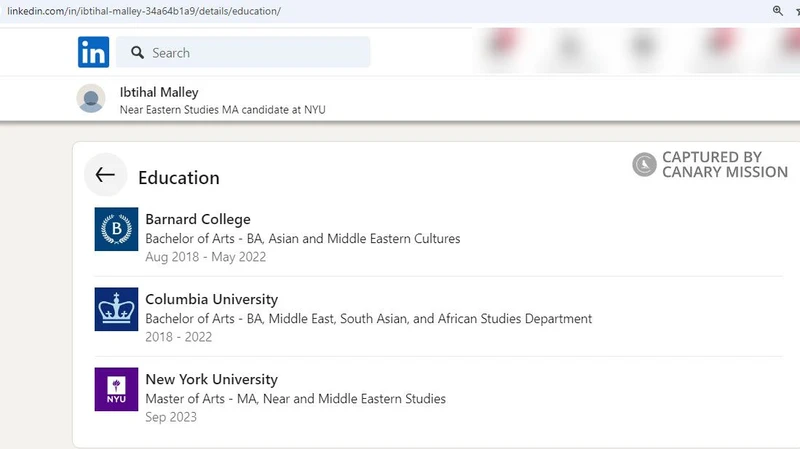Open the Barnard College logo
This screenshot has width=800, height=449.
coord(116,229)
